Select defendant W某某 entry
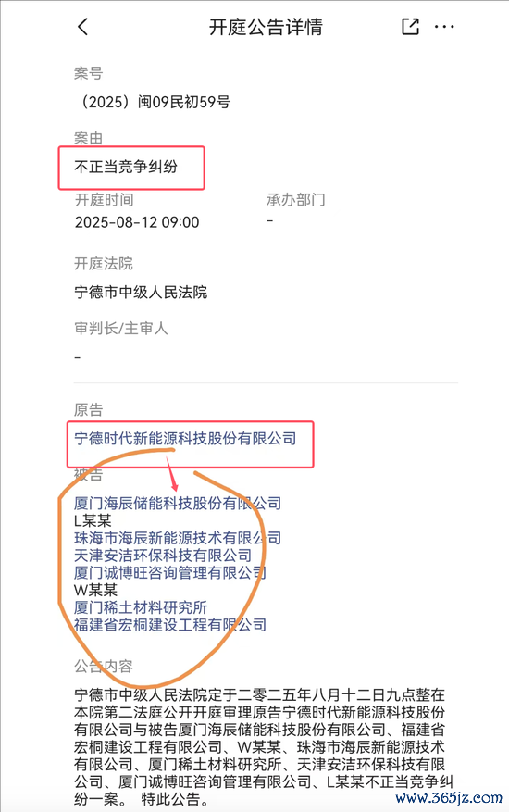 pyautogui.click(x=96, y=590)
